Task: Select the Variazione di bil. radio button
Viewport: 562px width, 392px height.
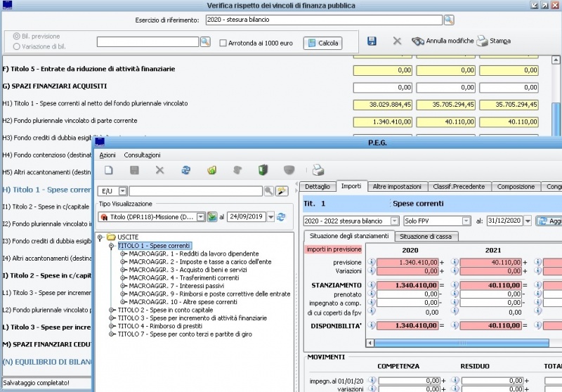Action: click(x=16, y=46)
